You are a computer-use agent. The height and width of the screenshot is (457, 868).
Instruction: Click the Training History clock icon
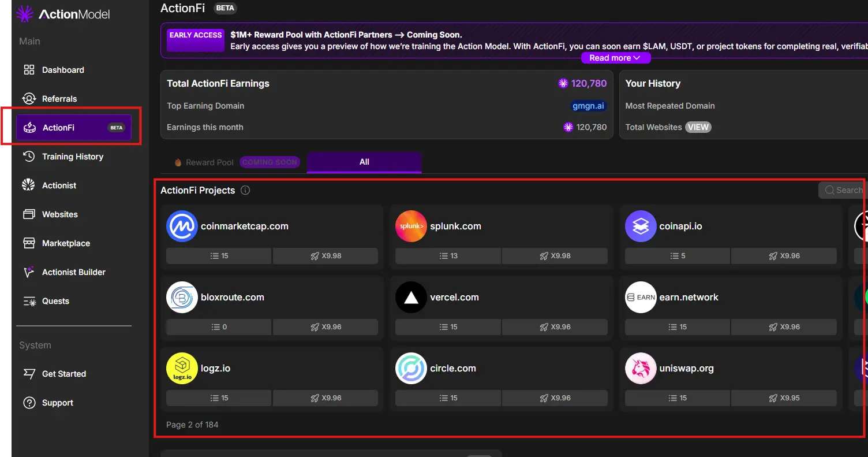pyautogui.click(x=29, y=157)
